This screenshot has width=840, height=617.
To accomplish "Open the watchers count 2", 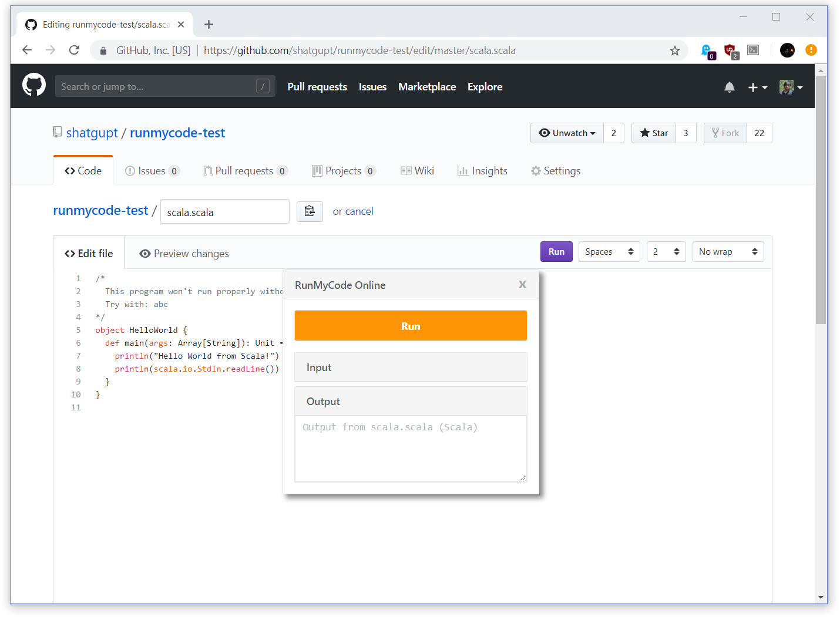I will [614, 133].
